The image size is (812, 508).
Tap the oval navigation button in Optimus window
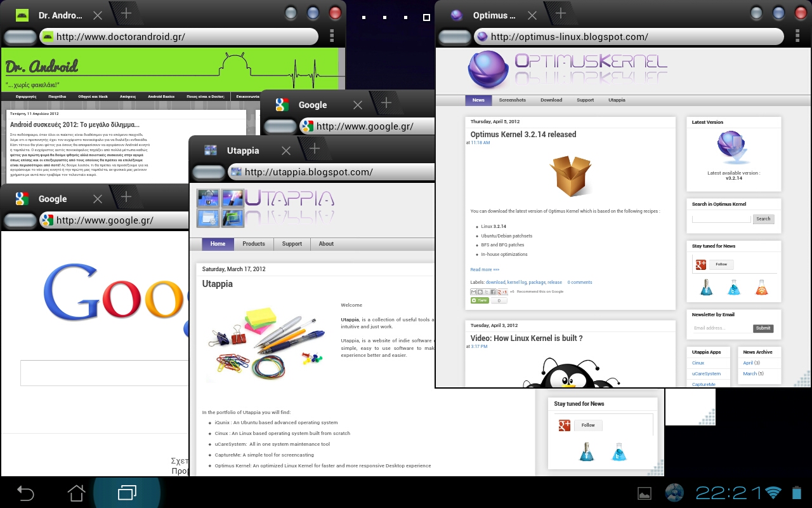pyautogui.click(x=455, y=37)
